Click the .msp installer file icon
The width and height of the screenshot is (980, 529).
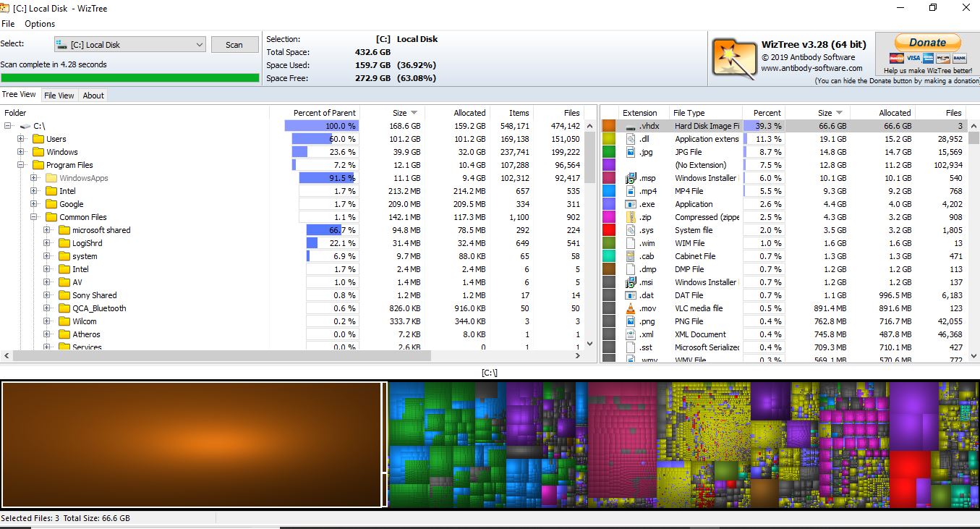click(630, 178)
